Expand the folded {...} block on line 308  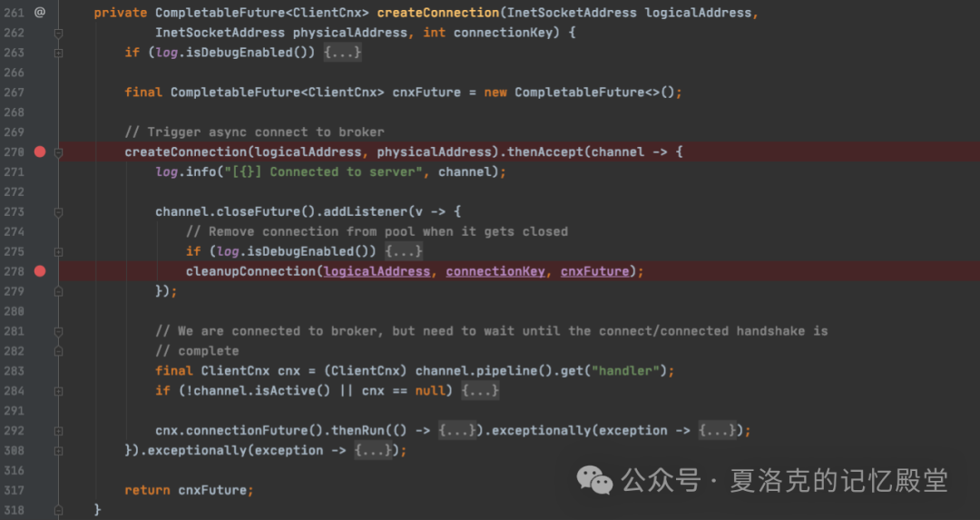(x=373, y=450)
